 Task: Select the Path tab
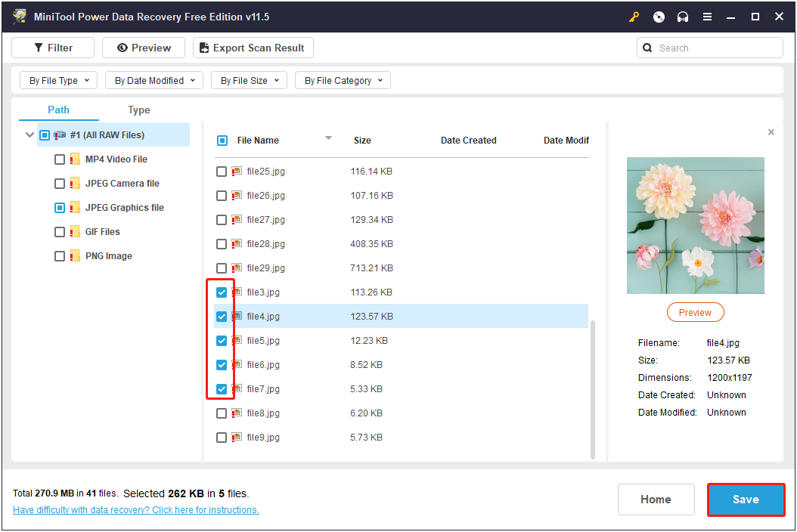point(58,110)
